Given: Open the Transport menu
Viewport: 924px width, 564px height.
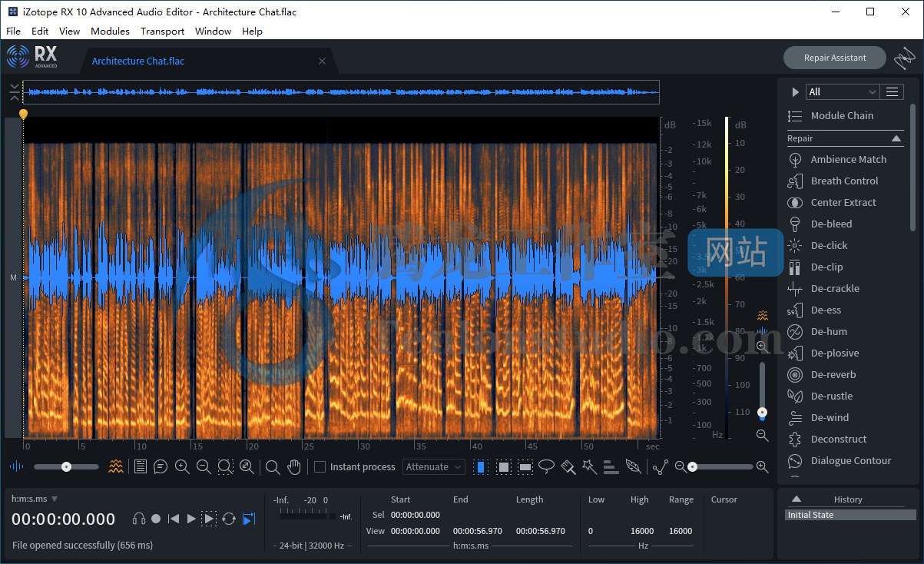Looking at the screenshot, I should tap(162, 32).
